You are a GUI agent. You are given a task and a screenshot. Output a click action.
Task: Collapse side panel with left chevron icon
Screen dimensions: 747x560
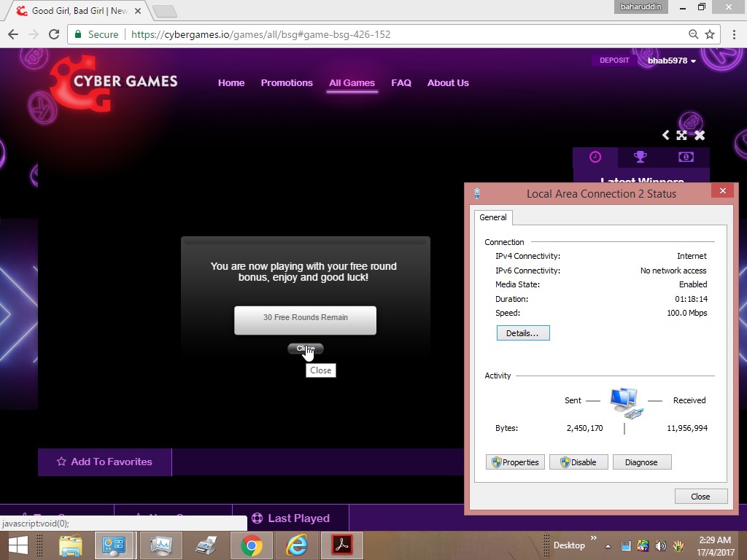[665, 135]
